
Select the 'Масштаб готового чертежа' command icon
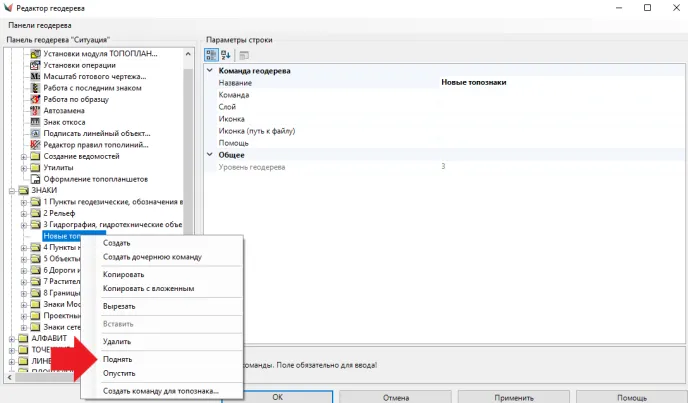(x=36, y=76)
